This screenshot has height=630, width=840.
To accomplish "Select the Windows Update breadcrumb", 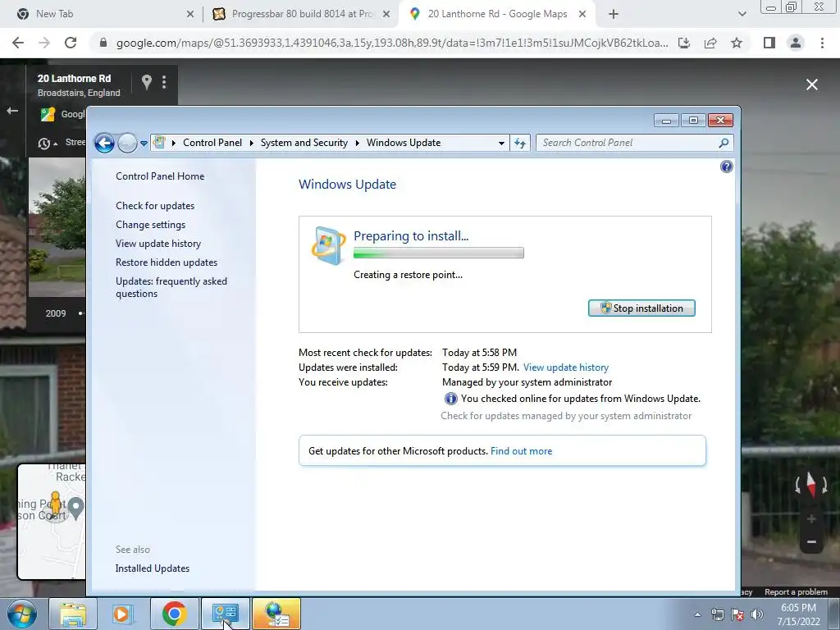I will [404, 143].
